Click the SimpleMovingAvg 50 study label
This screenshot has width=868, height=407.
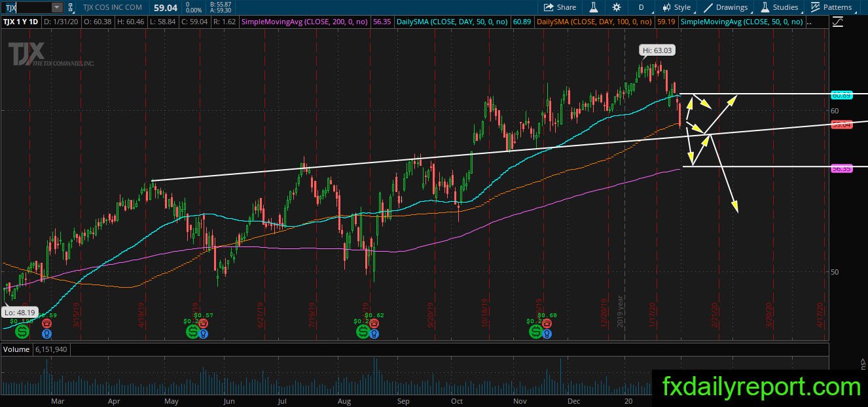742,22
